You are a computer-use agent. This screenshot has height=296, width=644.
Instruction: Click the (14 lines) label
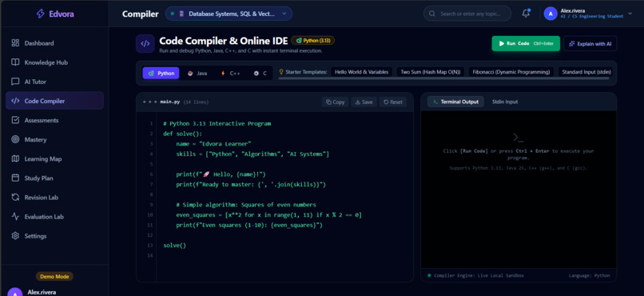(x=196, y=102)
